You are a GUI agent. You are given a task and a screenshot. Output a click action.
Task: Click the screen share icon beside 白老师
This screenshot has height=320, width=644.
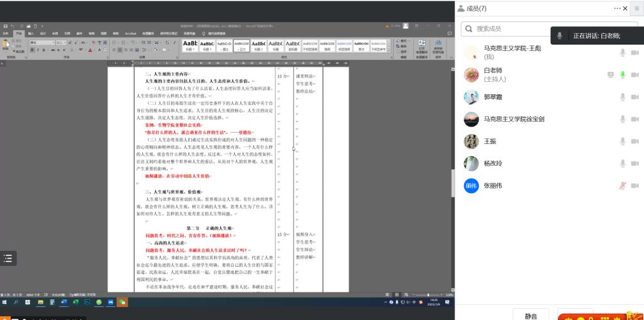point(610,75)
